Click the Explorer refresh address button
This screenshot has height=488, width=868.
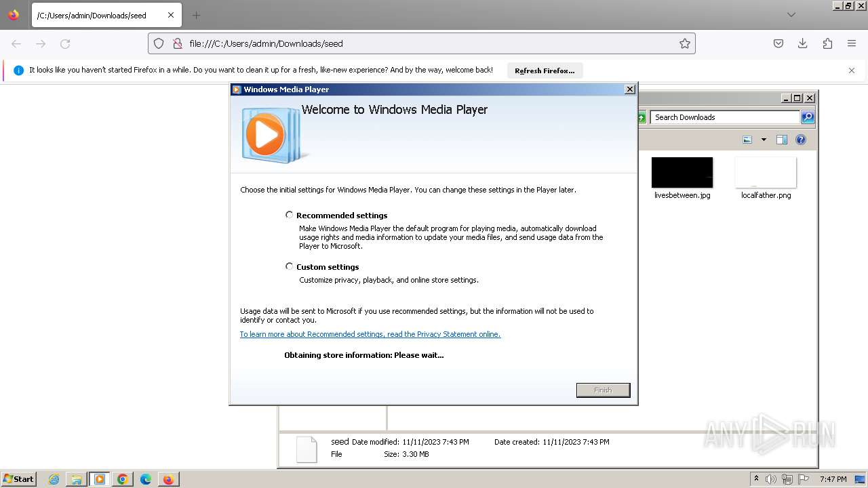tap(642, 117)
